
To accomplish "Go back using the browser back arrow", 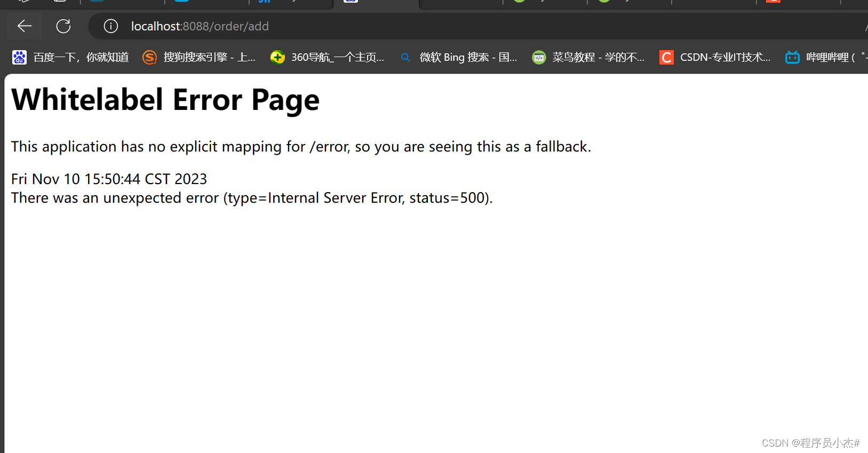I will click(x=25, y=26).
